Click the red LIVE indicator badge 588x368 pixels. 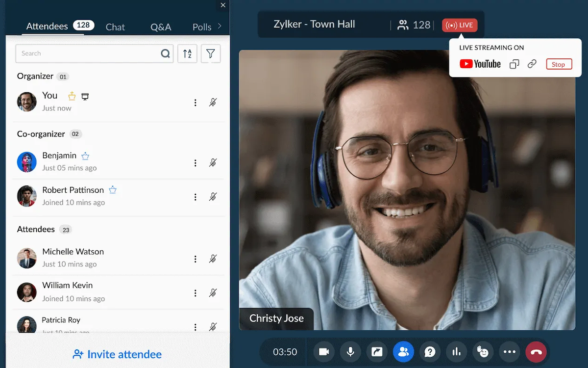(x=460, y=25)
